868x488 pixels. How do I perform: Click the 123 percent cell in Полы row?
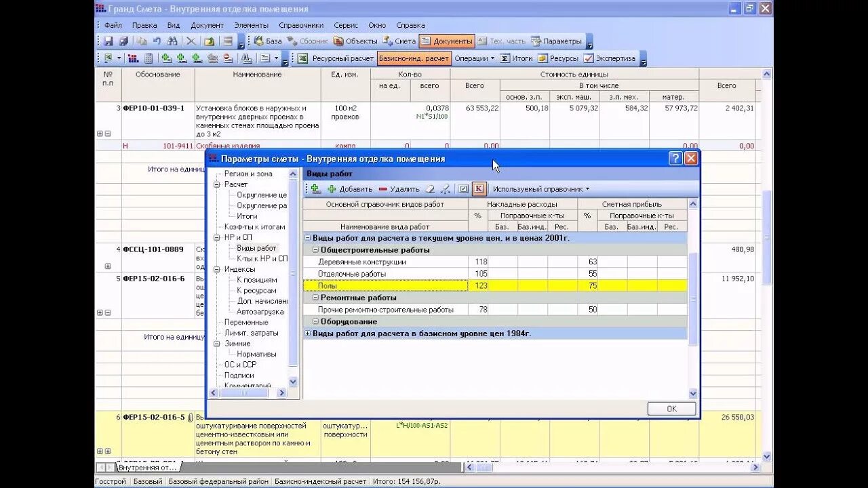tap(477, 286)
